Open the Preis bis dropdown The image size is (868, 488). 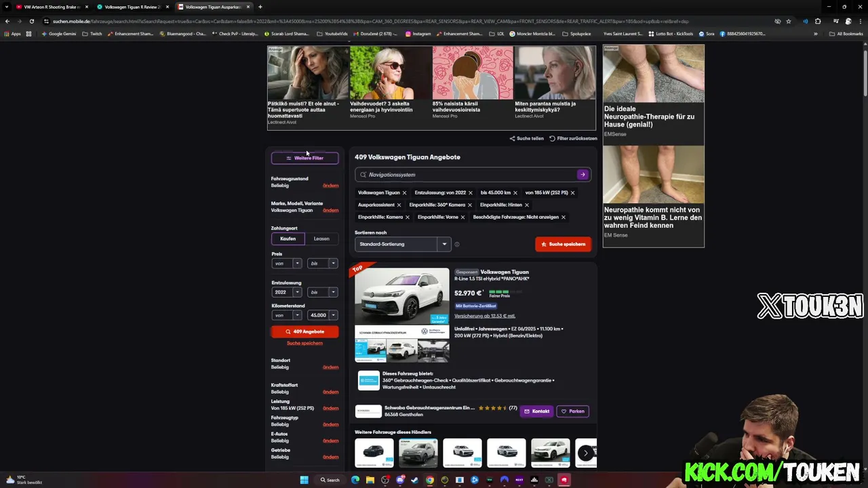click(x=322, y=264)
